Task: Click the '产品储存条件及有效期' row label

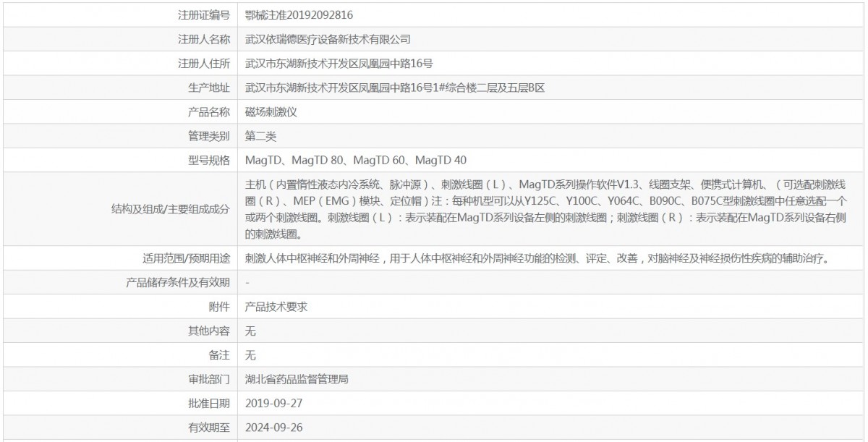Action: [178, 282]
